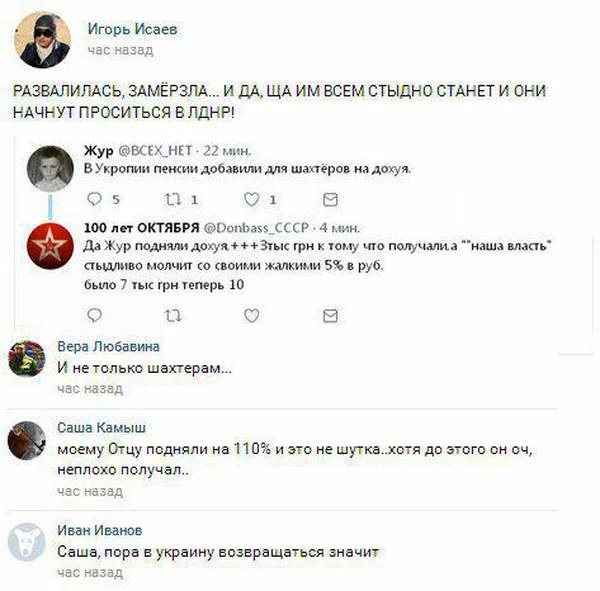Viewport: 600px width, 591px height.
Task: Open the @Donbass_CCCP handle
Action: click(x=256, y=228)
